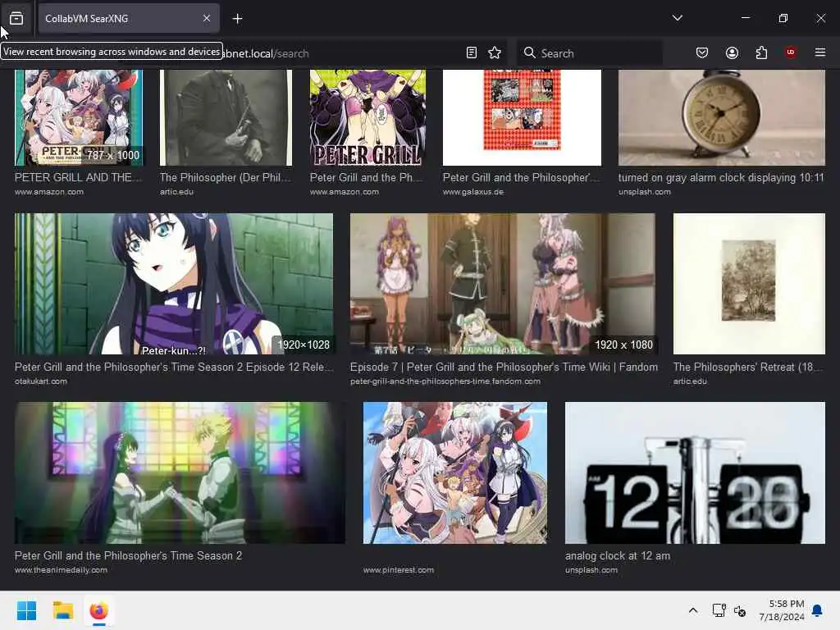Open The Philosopher portrait thumbnail
Image resolution: width=840 pixels, height=630 pixels.
point(226,117)
